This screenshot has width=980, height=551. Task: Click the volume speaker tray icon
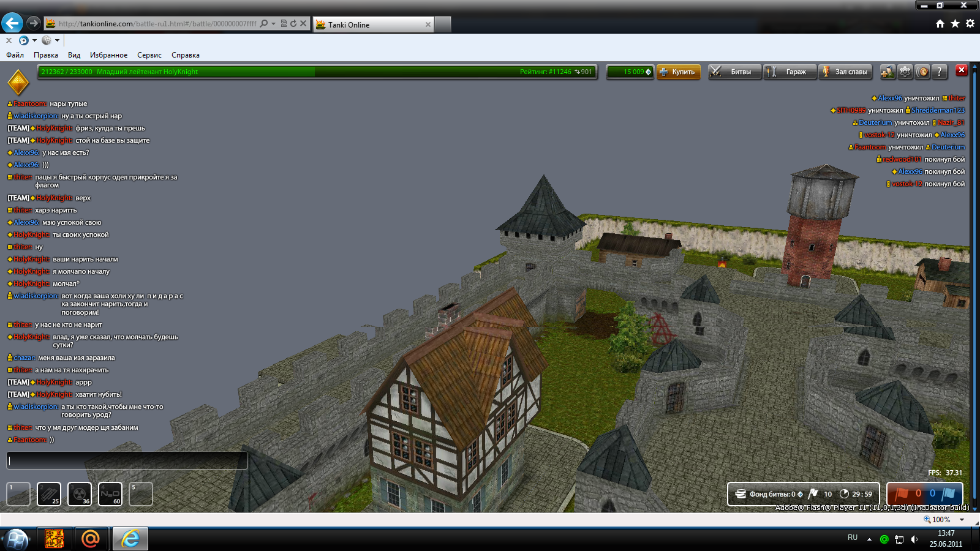tap(914, 539)
